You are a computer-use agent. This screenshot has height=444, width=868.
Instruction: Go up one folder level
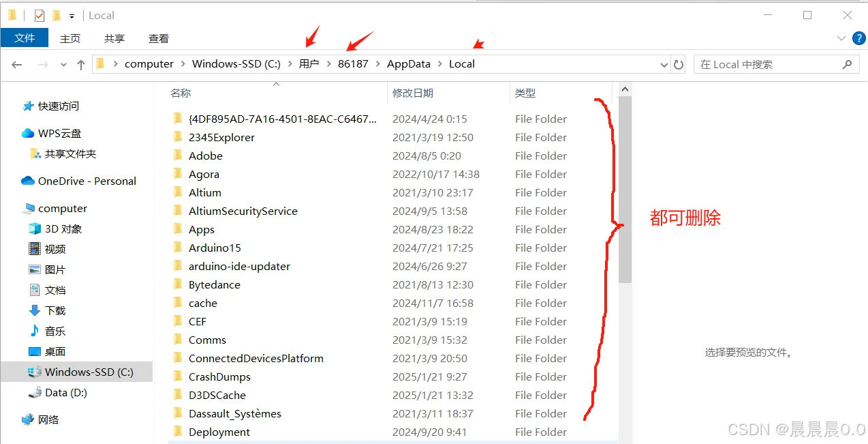[x=81, y=64]
